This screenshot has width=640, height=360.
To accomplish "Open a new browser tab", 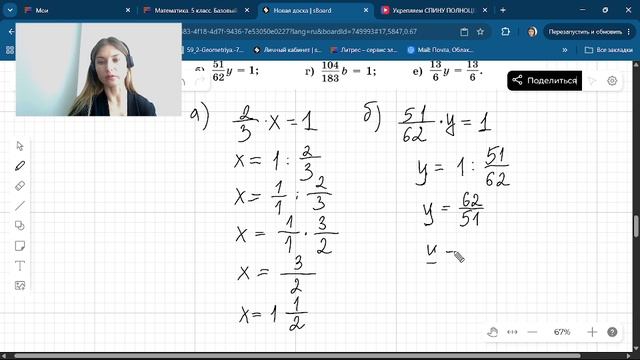I will coord(503,10).
